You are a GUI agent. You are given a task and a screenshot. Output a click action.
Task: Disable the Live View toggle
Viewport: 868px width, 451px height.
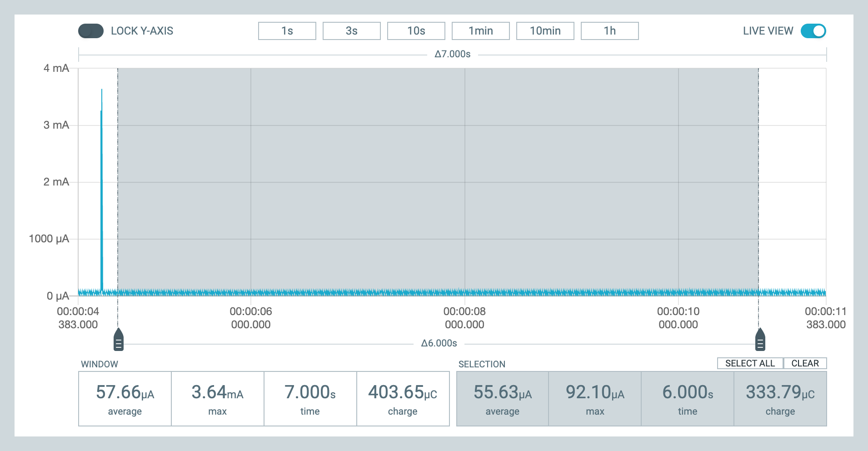coord(813,31)
